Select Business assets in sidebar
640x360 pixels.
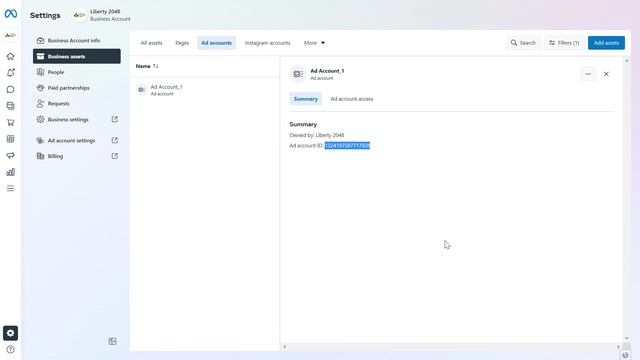(77, 56)
